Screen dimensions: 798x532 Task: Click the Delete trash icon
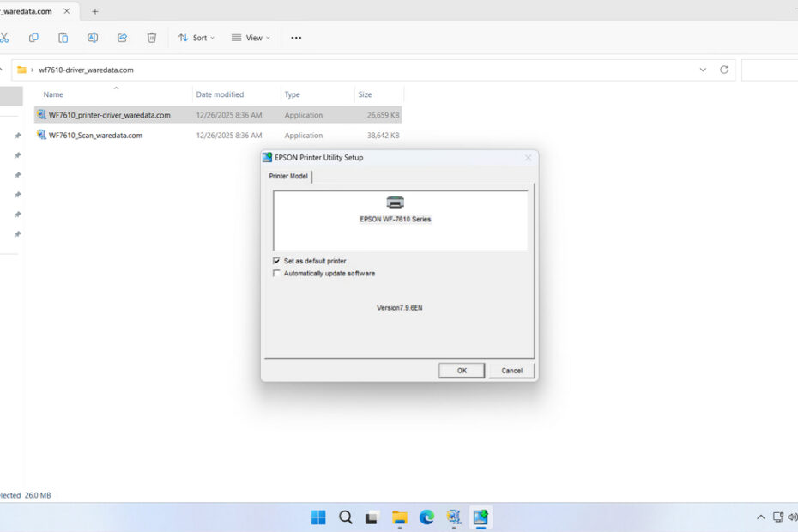point(152,38)
